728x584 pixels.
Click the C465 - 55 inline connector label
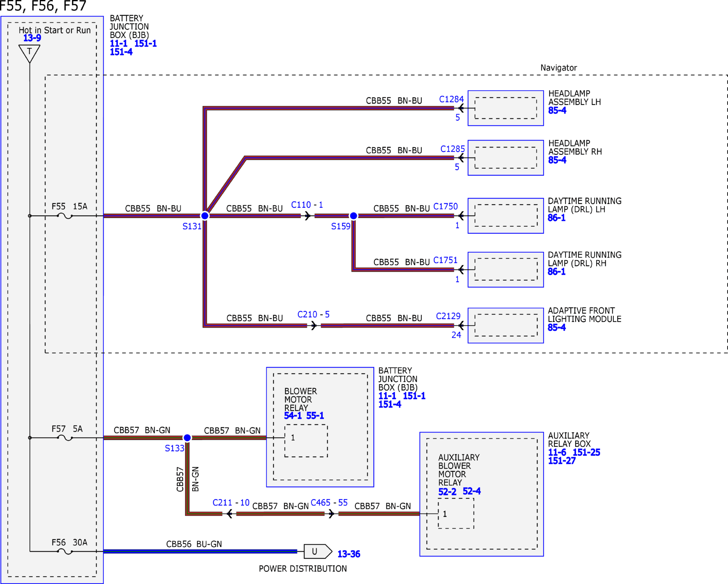(329, 503)
